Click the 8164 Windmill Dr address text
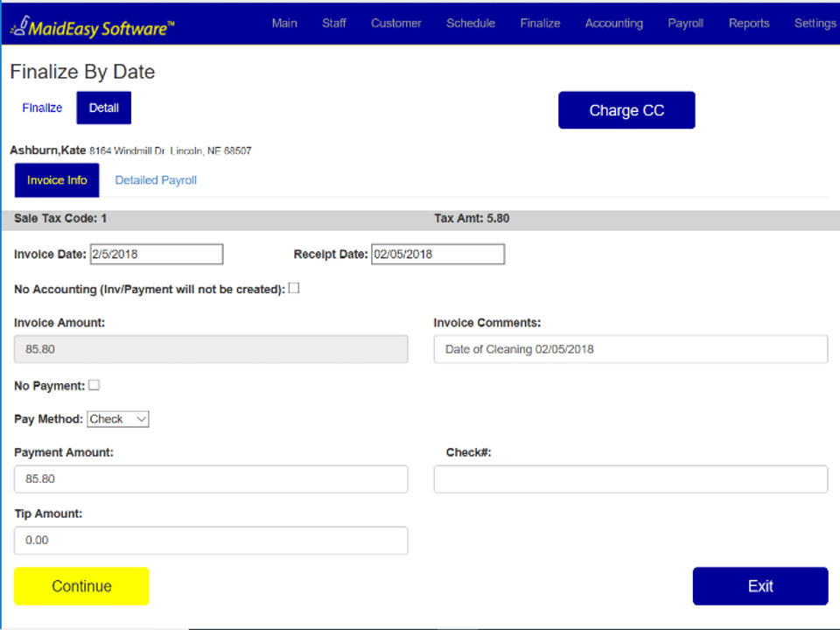 171,151
